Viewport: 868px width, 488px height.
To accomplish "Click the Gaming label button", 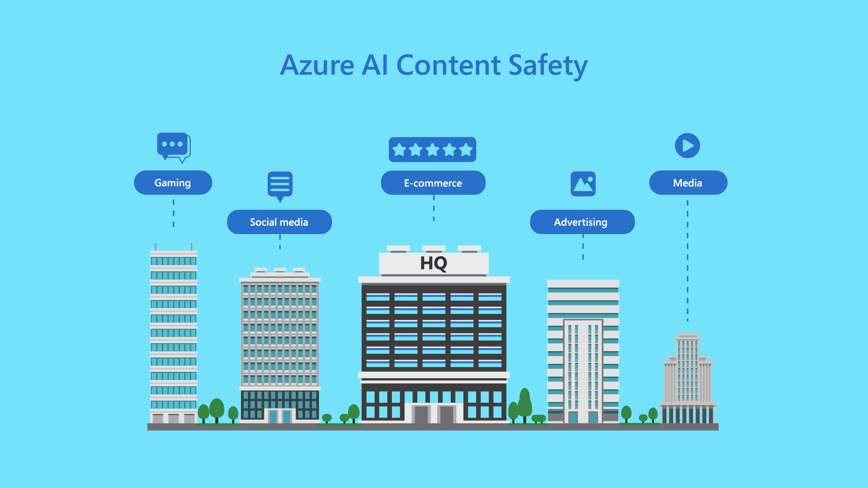I will (169, 183).
